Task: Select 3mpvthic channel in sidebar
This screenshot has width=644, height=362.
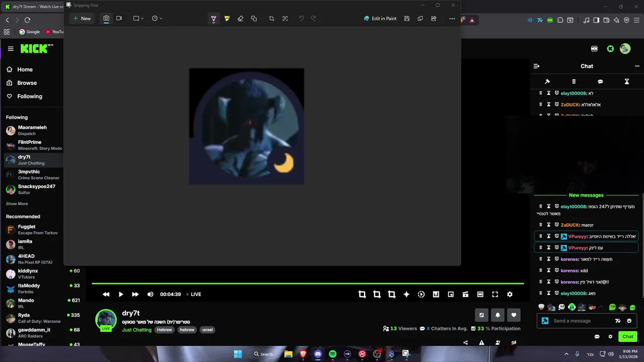Action: 33,174
